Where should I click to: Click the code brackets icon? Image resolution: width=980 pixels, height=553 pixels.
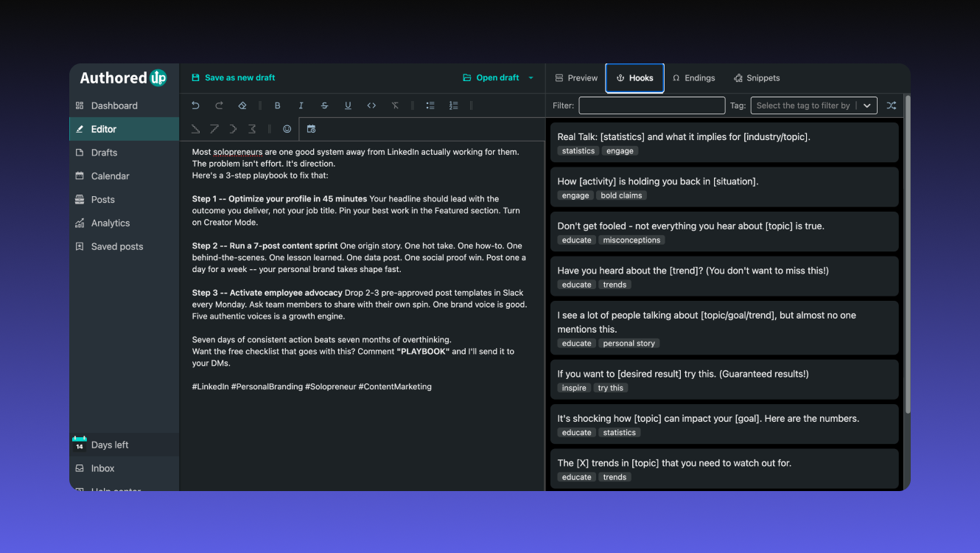coord(371,105)
